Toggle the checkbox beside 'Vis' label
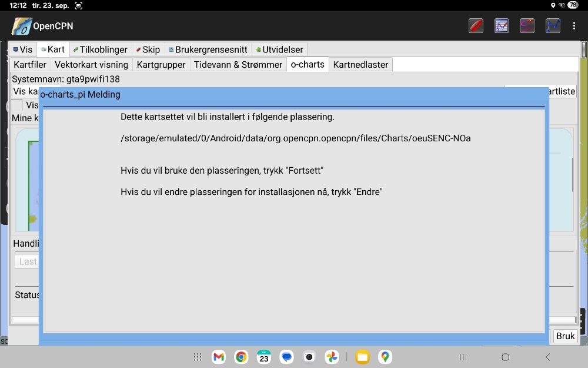 (18, 105)
